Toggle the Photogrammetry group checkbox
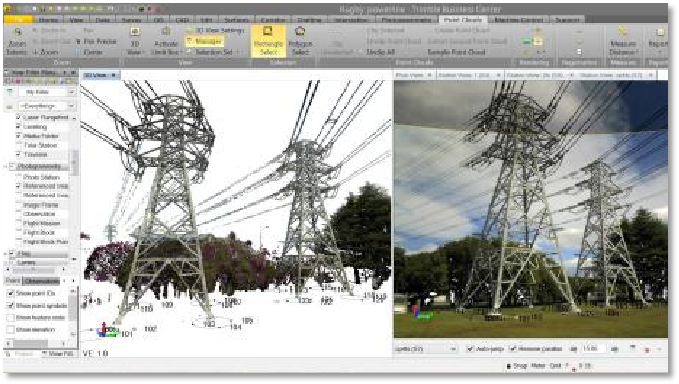 (x=12, y=166)
